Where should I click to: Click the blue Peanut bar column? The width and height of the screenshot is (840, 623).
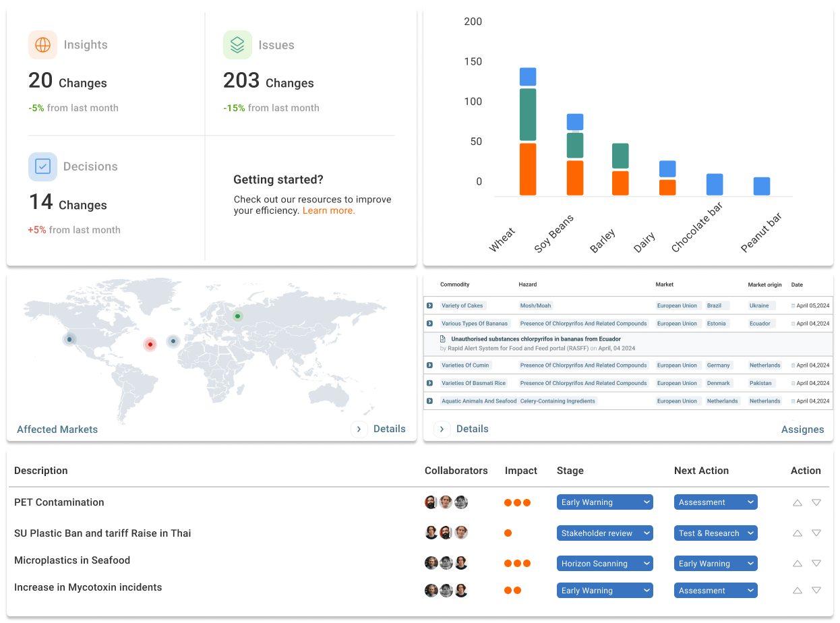(762, 186)
